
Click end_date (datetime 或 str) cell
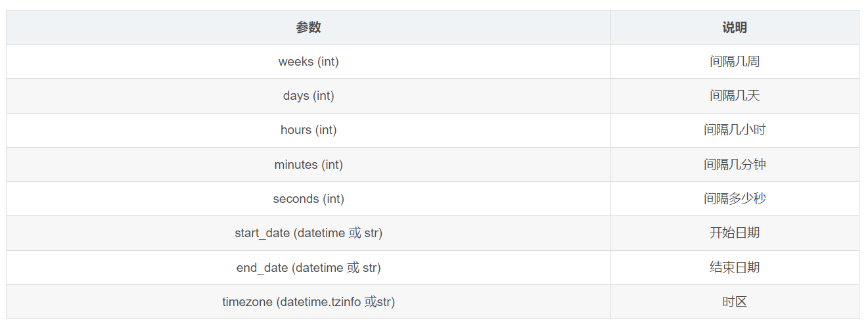click(308, 267)
